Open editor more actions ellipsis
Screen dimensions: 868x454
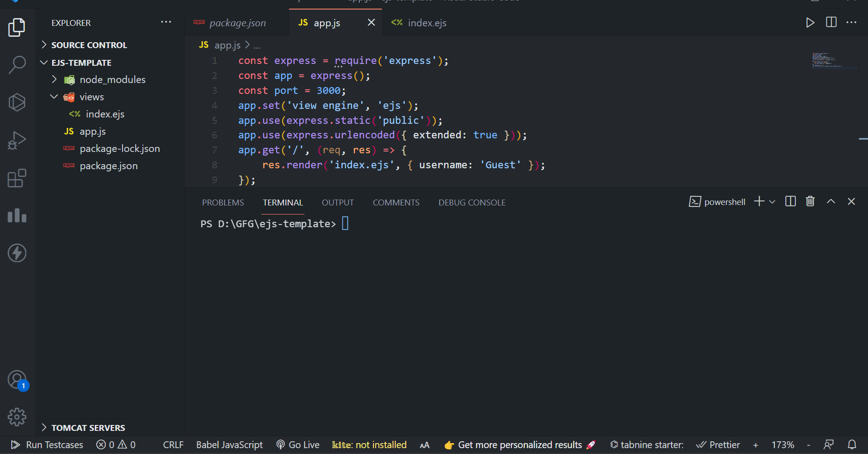pos(851,22)
